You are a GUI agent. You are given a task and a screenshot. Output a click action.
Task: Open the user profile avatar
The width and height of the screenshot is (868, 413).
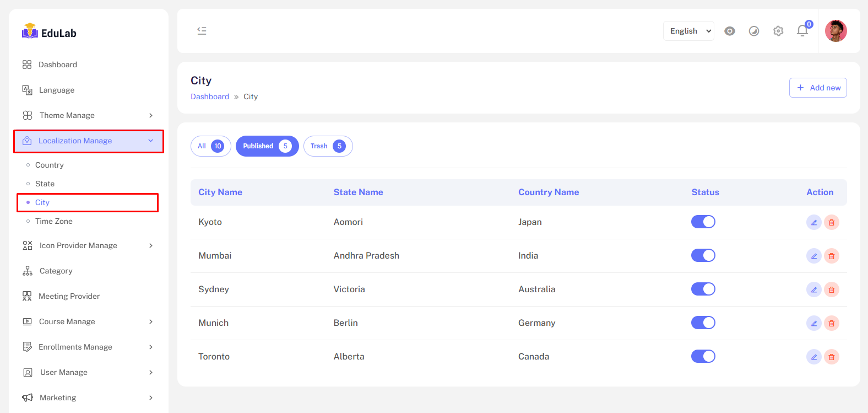(x=835, y=31)
